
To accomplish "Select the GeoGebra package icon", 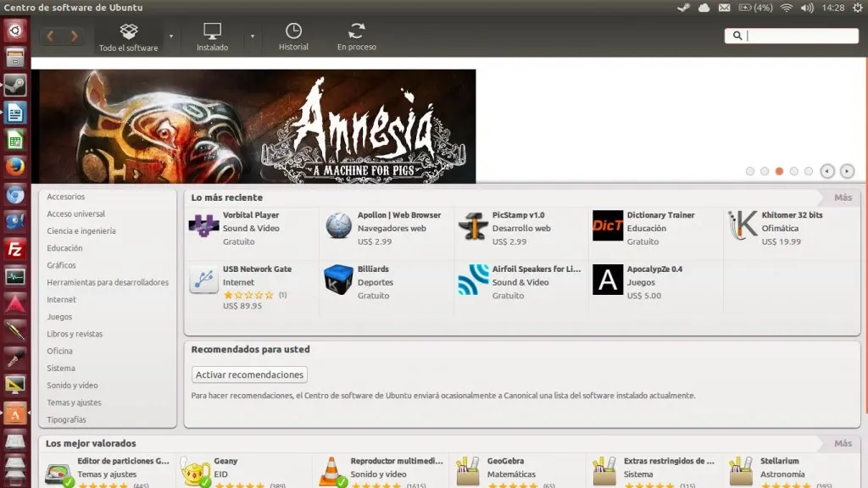I will [x=468, y=473].
